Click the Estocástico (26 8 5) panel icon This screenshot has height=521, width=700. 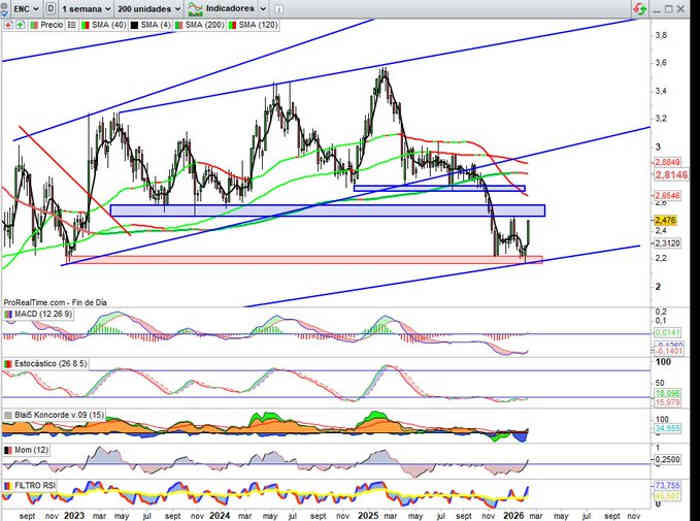point(8,363)
